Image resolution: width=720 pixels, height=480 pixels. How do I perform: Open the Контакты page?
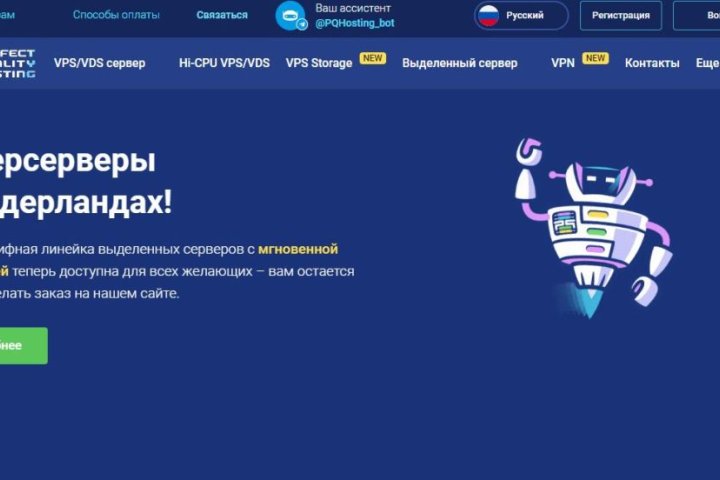click(652, 63)
